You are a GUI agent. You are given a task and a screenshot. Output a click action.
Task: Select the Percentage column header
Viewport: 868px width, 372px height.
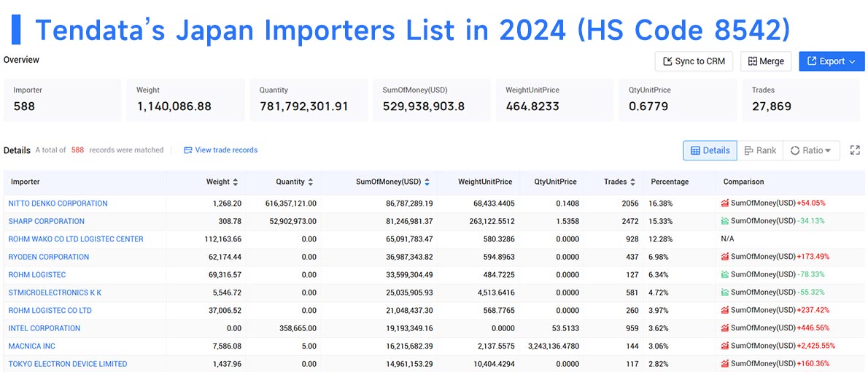670,182
